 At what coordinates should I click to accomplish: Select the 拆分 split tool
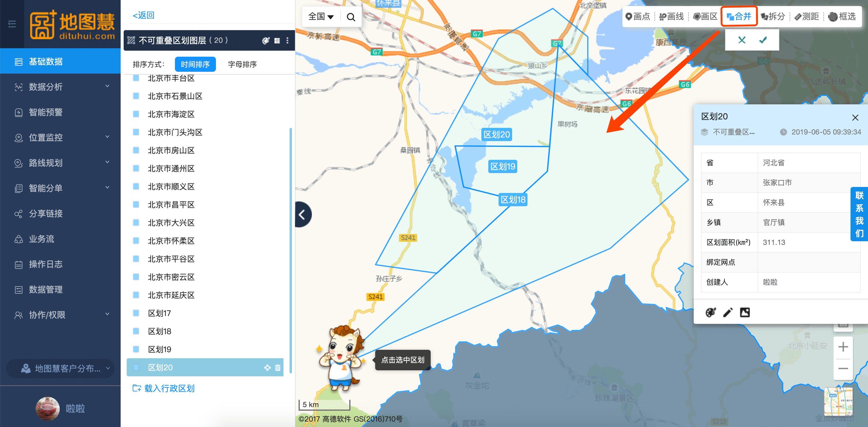point(773,16)
